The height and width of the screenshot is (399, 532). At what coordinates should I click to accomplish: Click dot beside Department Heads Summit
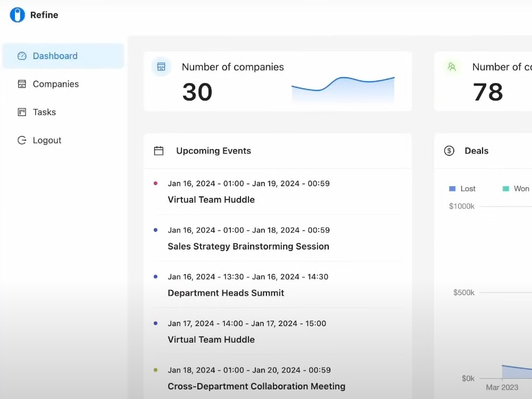coord(156,277)
